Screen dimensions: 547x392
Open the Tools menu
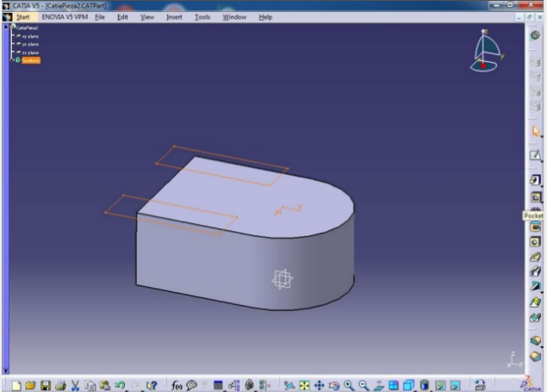coord(202,17)
